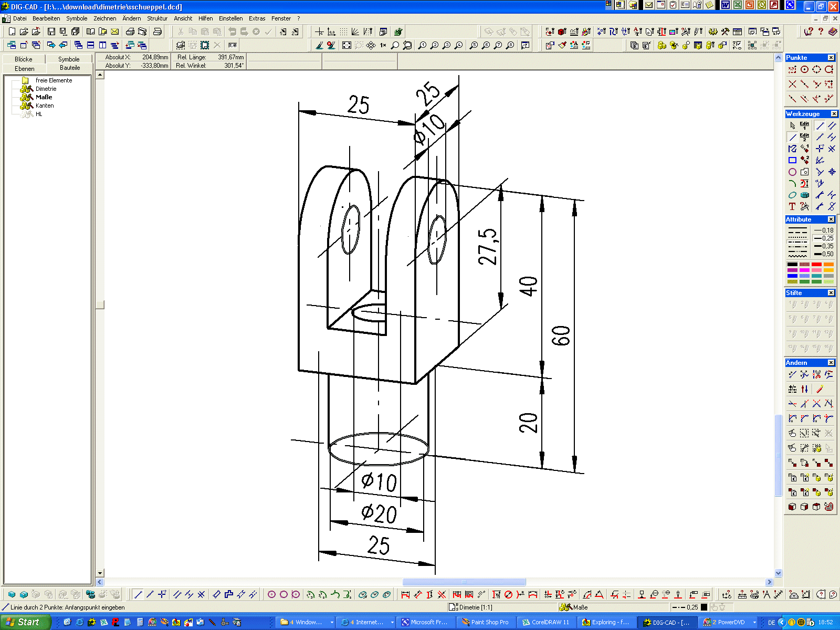Screen dimensions: 840x630
Task: Switch to the Bauteile tab
Action: [x=70, y=68]
